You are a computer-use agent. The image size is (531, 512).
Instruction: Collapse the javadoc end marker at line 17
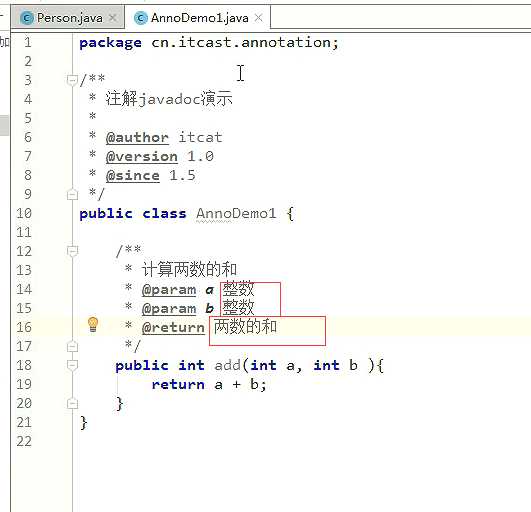point(72,346)
